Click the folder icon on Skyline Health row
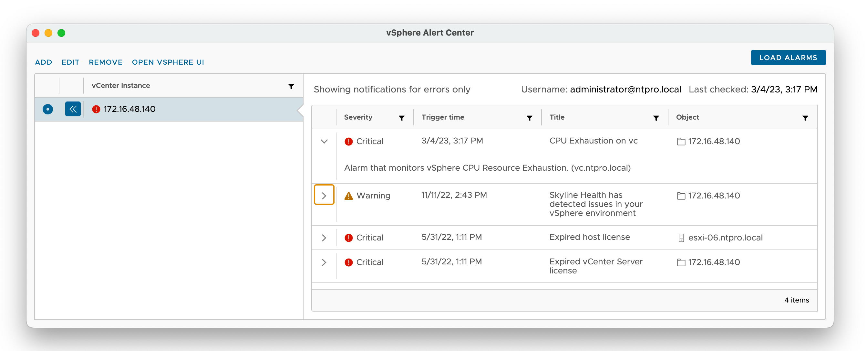This screenshot has width=868, height=351. click(681, 196)
